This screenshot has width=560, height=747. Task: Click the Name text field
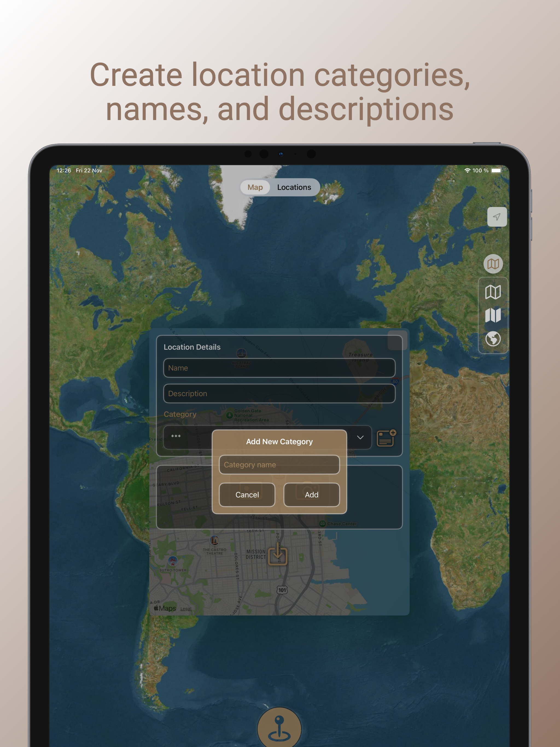tap(279, 368)
